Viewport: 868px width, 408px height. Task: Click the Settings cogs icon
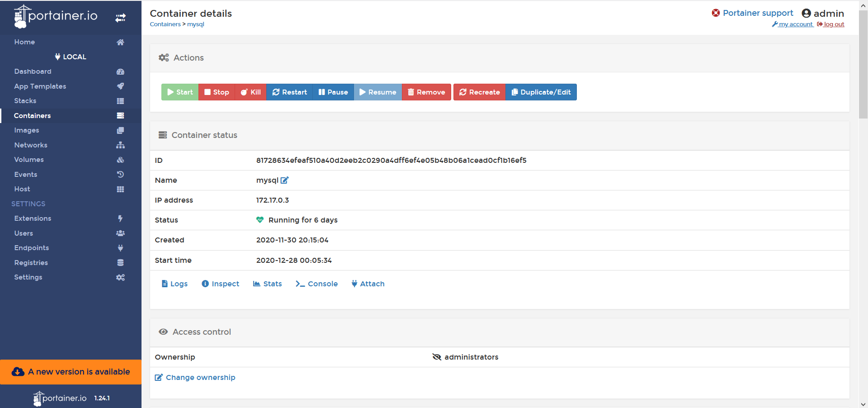[x=120, y=277]
